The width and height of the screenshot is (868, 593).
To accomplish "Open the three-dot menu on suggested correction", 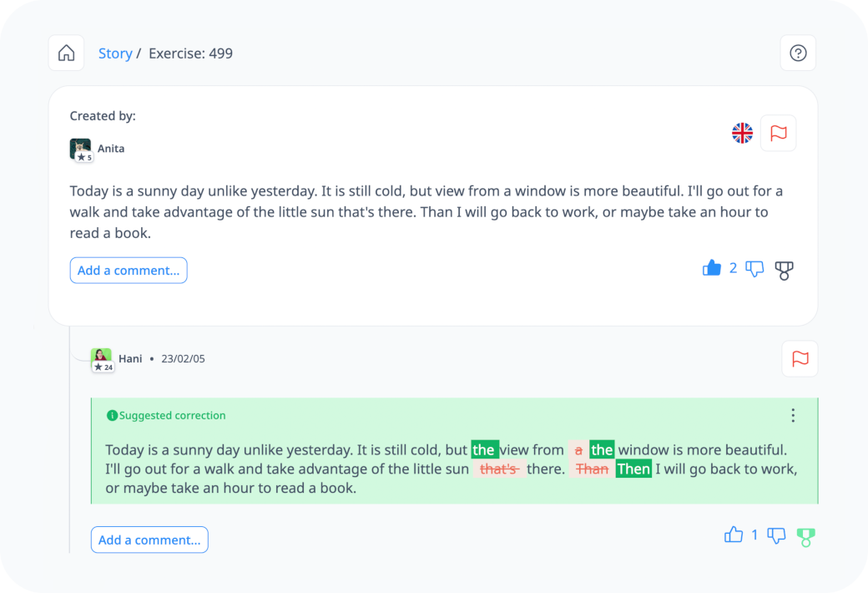I will coord(793,415).
